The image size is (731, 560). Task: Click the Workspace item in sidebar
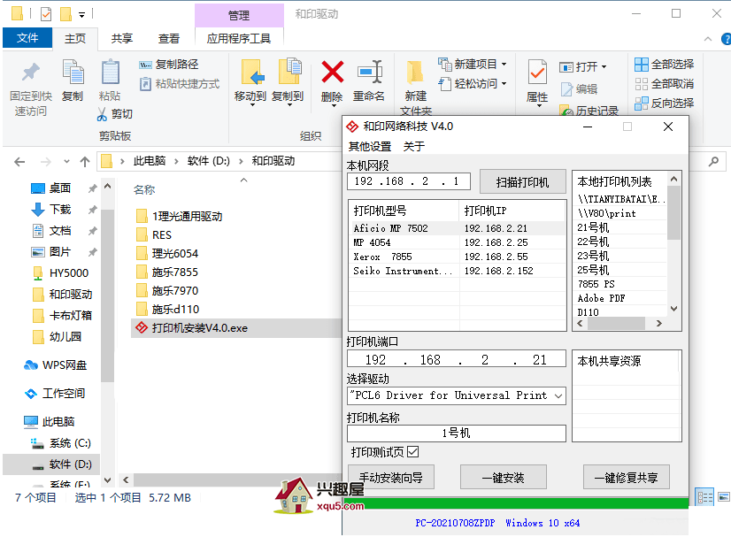[54, 393]
